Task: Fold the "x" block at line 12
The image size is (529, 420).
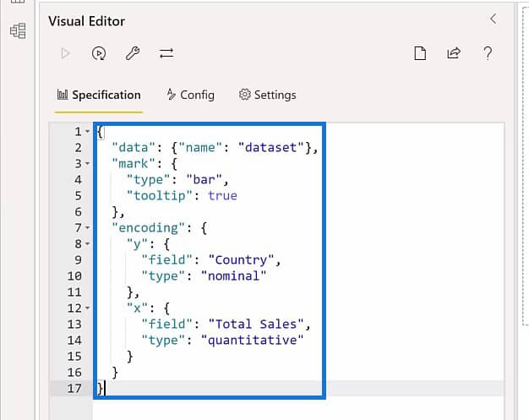Action: click(x=87, y=308)
